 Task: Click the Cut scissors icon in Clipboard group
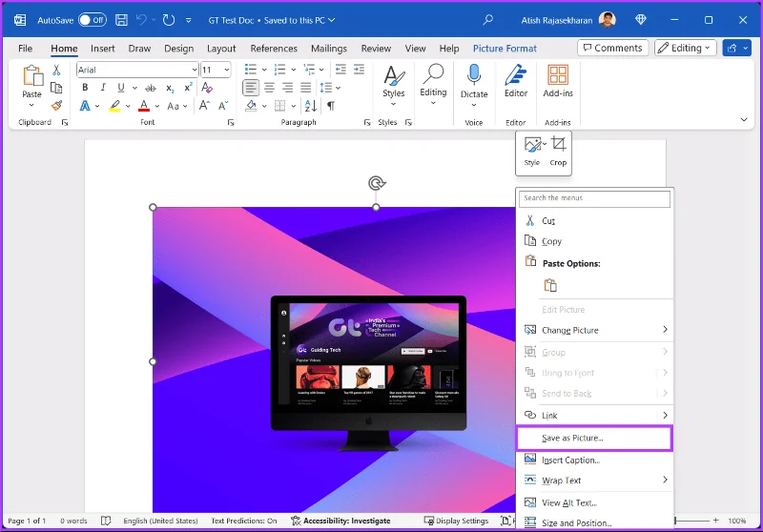(56, 70)
